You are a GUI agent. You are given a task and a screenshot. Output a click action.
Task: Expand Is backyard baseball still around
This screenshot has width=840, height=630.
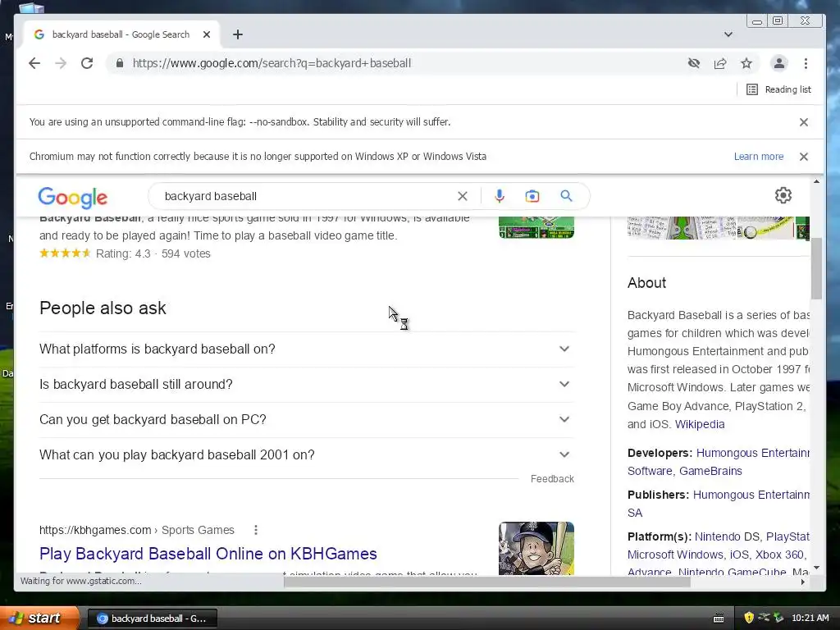pyautogui.click(x=307, y=385)
